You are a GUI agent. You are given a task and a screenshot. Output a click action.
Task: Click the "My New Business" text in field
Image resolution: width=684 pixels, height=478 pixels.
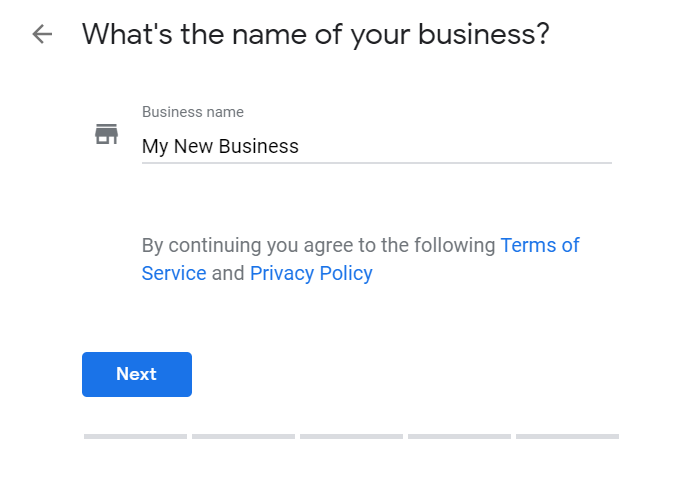pyautogui.click(x=220, y=146)
